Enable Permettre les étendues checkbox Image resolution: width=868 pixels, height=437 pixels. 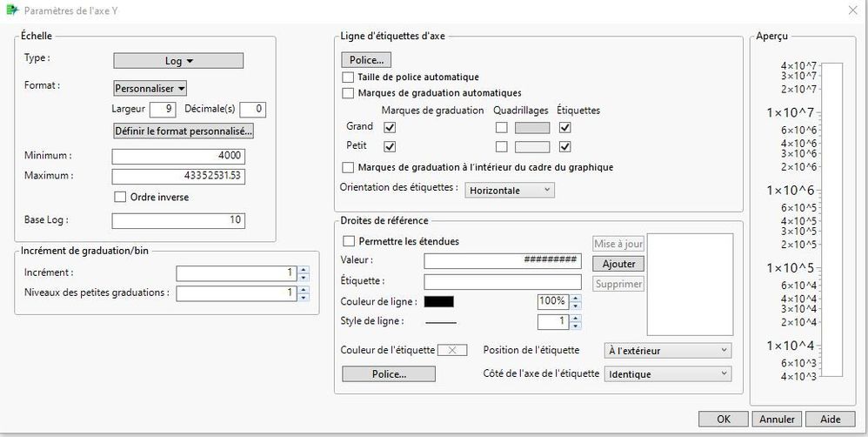(349, 241)
